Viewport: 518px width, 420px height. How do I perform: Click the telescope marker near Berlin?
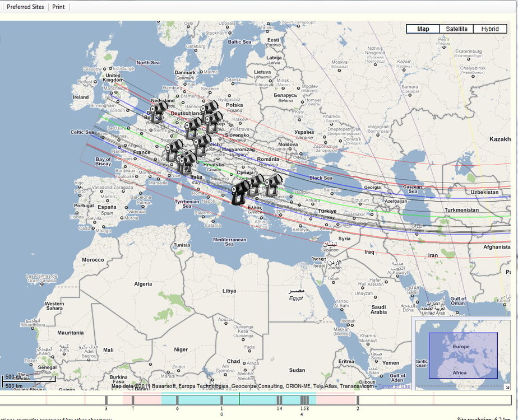pos(210,108)
